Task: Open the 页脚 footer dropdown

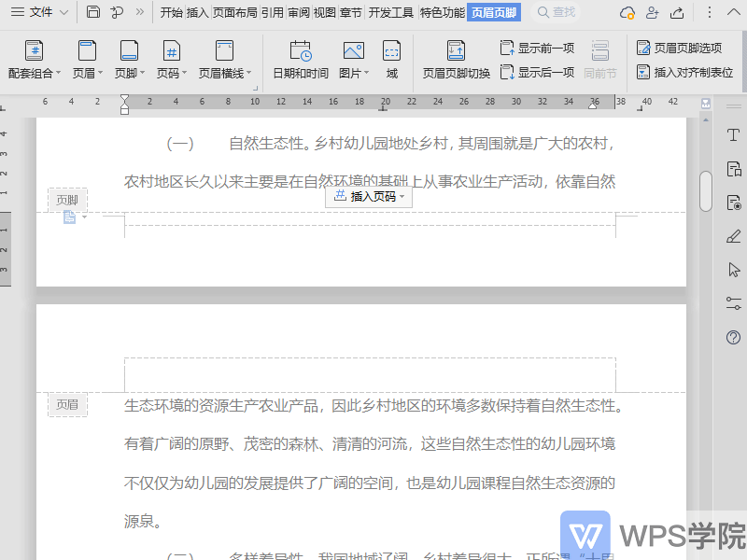Action: pyautogui.click(x=129, y=59)
